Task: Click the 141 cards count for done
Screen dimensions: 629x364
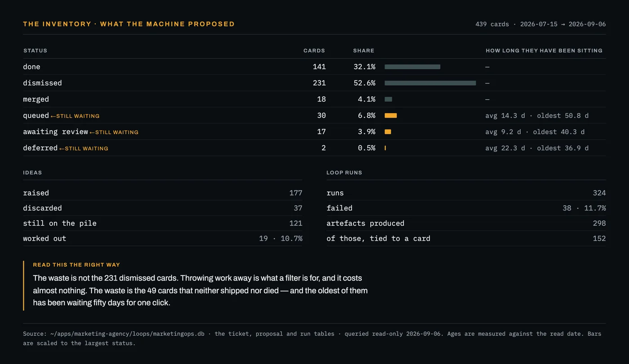Action: 319,67
